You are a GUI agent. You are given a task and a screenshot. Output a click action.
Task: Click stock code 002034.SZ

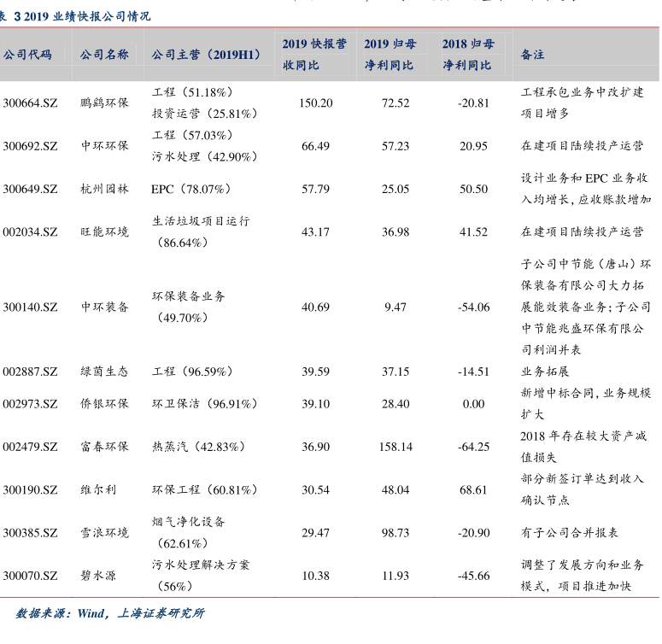(x=30, y=231)
